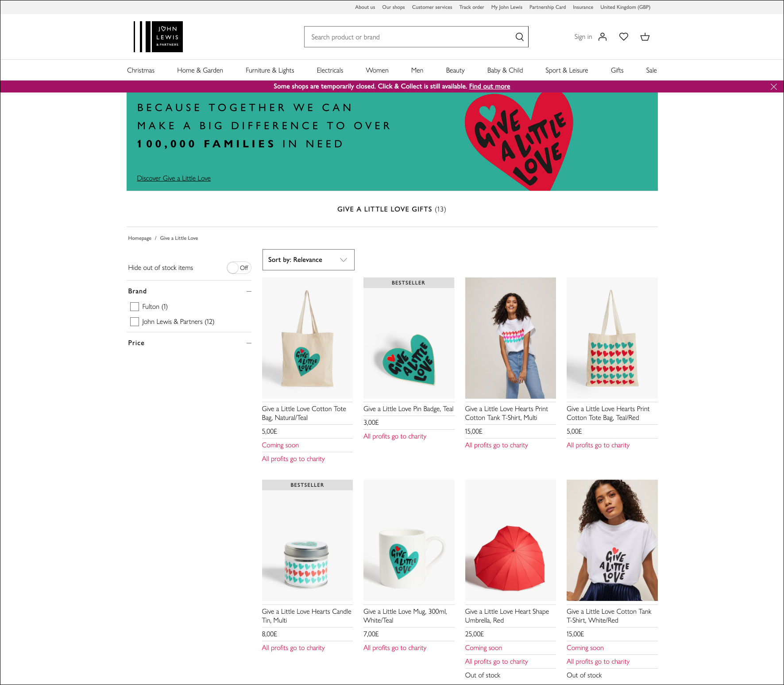Open the Baby & Child menu
784x685 pixels.
click(x=505, y=70)
